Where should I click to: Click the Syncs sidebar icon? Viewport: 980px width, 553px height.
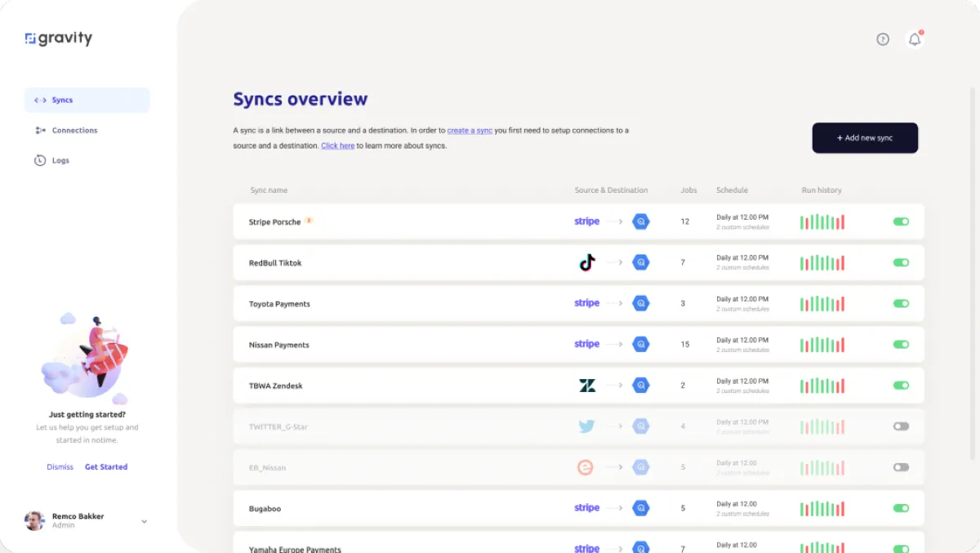click(40, 100)
